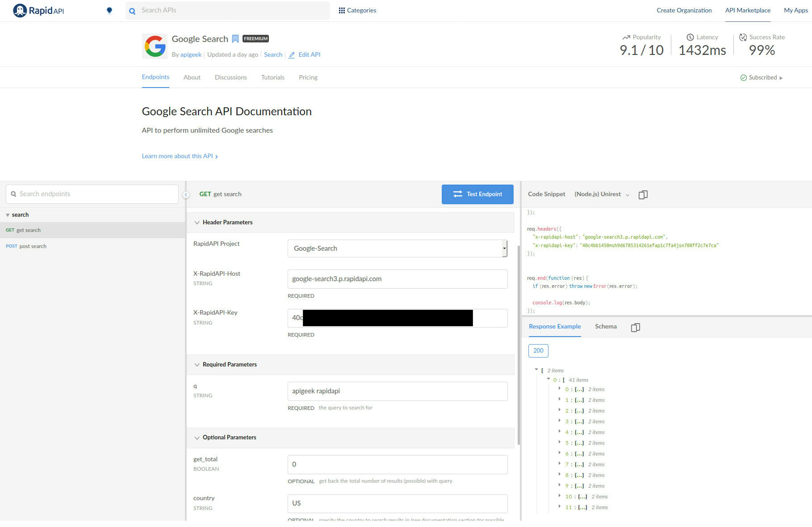Open the RapidAPI Project dropdown
812x527 pixels.
pos(398,248)
